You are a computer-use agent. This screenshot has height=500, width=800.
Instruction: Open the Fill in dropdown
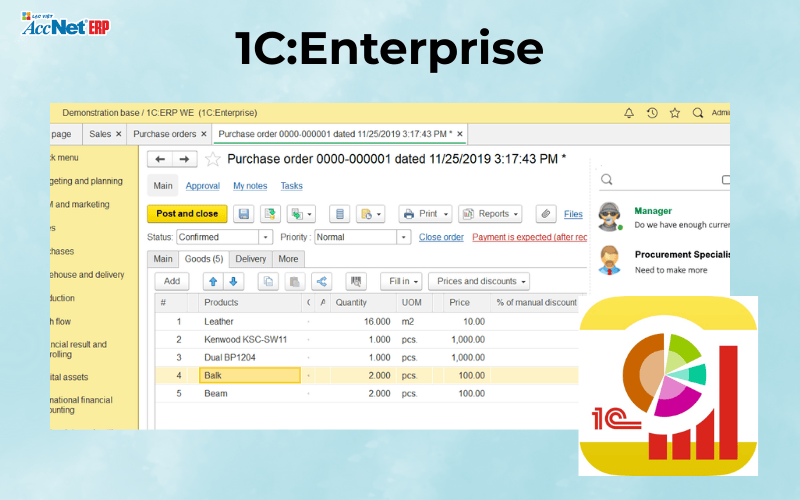tap(401, 281)
